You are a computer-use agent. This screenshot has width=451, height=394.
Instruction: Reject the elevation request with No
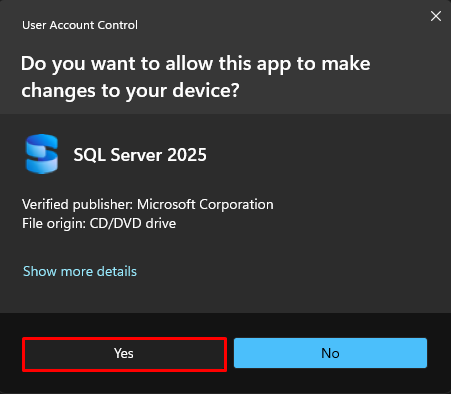(330, 353)
